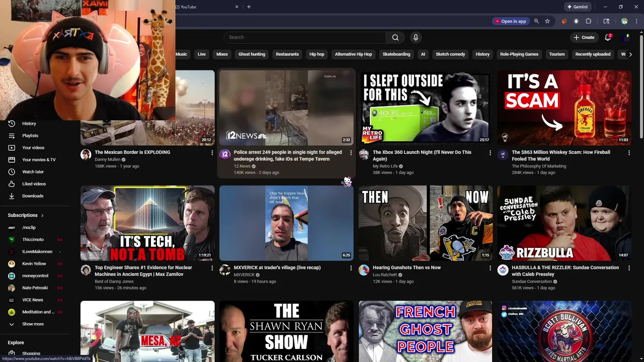Open Downloads in the sidebar
Viewport: 644px width, 362px height.
point(33,196)
